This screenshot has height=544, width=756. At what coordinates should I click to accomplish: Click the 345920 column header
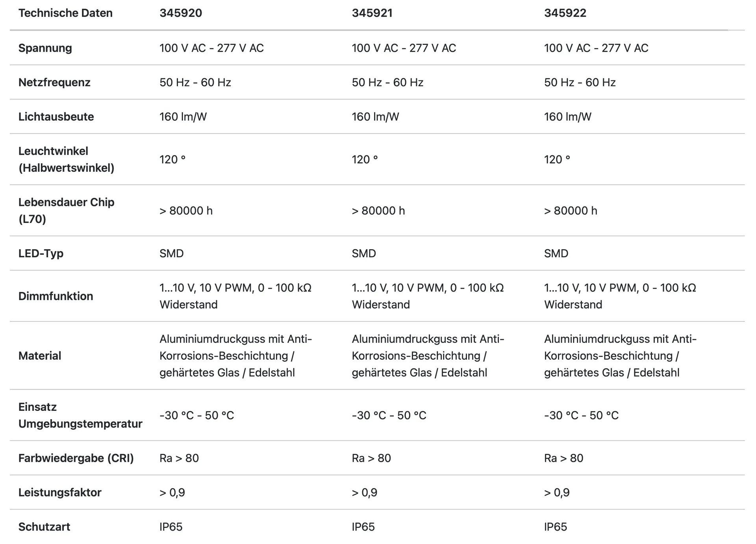[181, 13]
